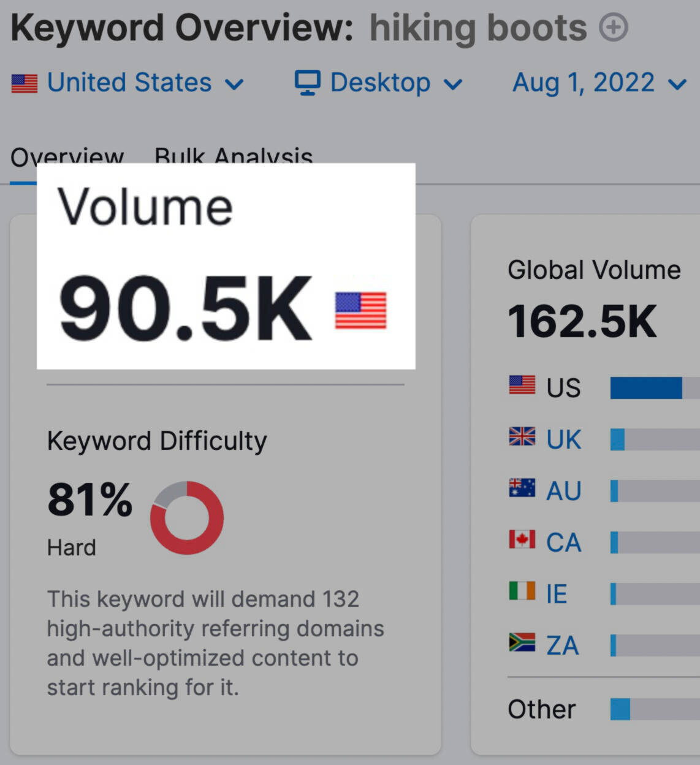Viewport: 700px width, 765px height.
Task: Click the Canada flag icon
Action: (x=522, y=539)
